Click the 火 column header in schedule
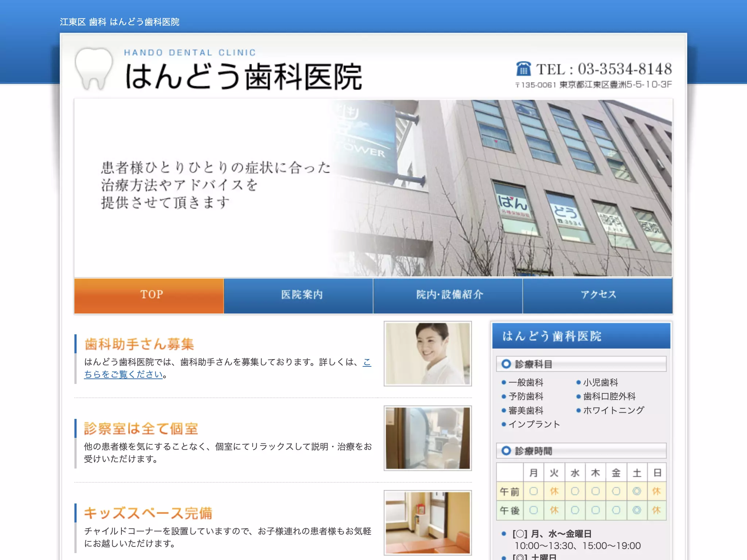 (554, 473)
